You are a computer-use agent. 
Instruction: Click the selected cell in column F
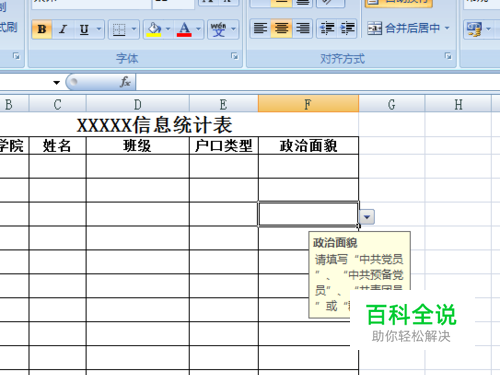tap(308, 214)
